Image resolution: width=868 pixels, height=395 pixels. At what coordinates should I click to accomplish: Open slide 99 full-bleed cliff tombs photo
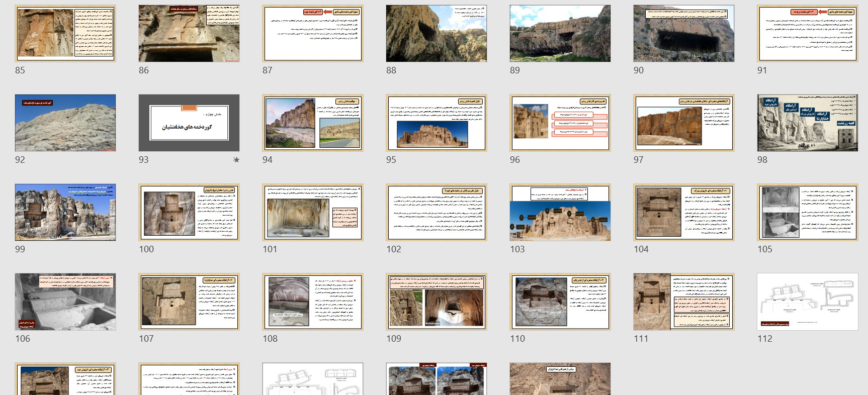65,213
